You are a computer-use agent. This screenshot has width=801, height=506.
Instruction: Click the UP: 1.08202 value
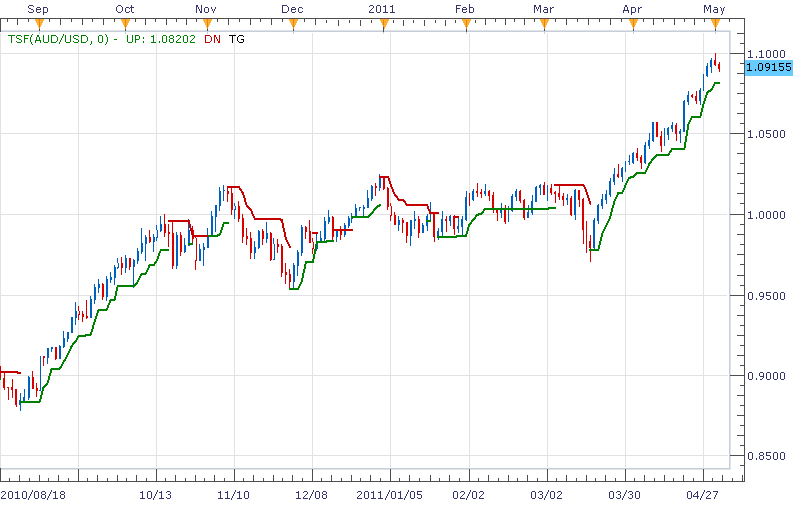161,39
